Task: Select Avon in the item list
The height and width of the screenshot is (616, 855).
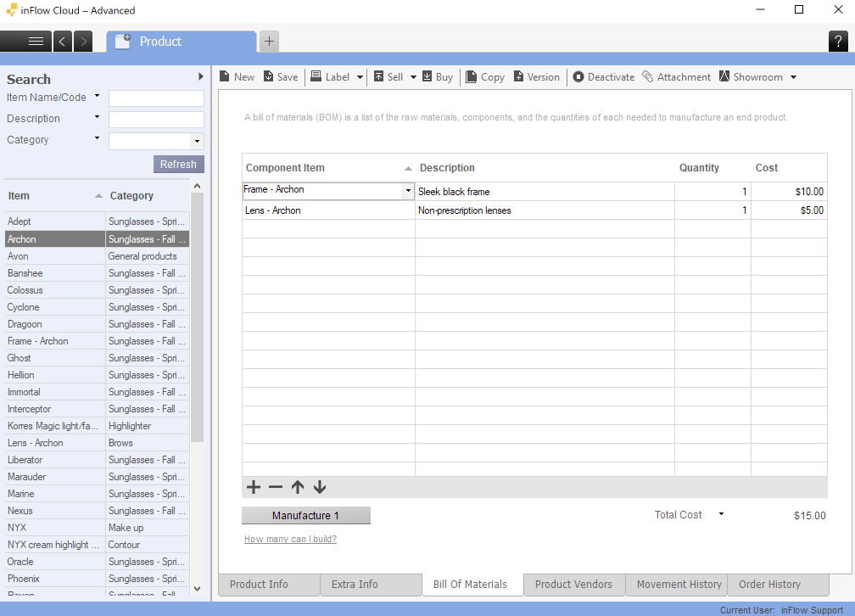Action: 97,256
